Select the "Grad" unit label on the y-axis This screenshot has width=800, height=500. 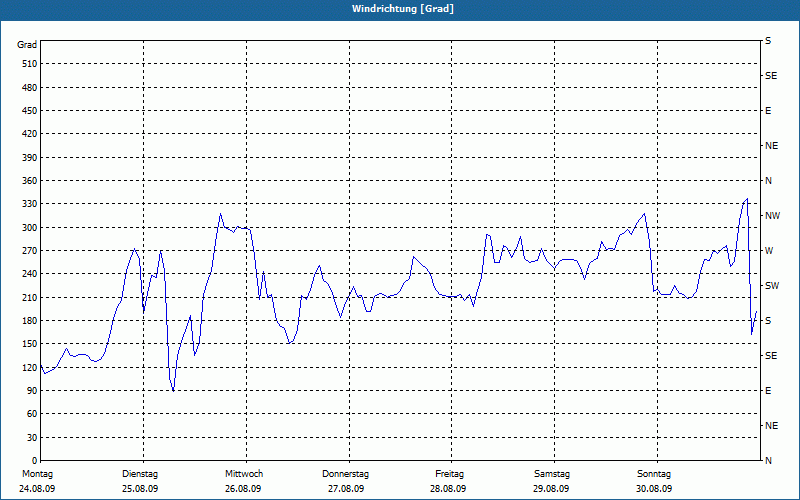(x=27, y=45)
